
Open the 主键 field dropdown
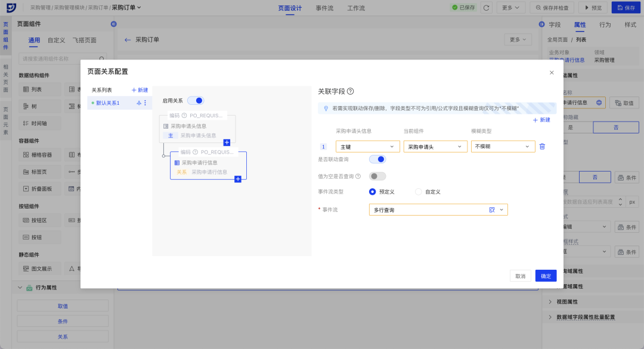(x=367, y=147)
